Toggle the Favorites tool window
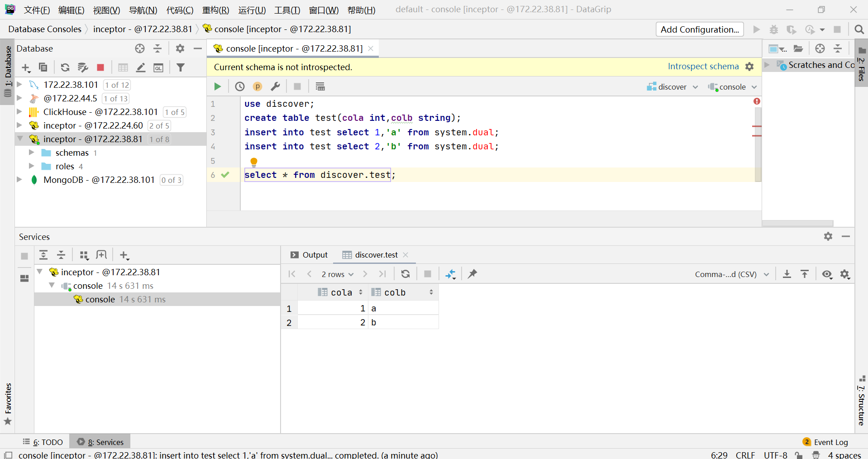 [8, 403]
